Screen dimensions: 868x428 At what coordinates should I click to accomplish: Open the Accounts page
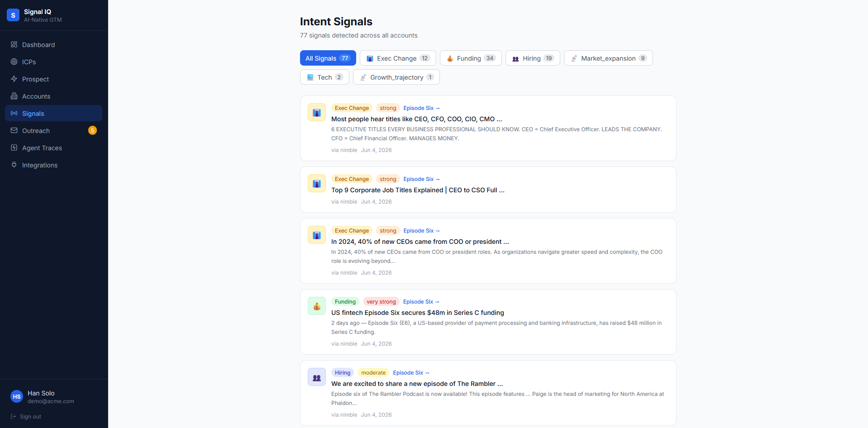click(53, 96)
